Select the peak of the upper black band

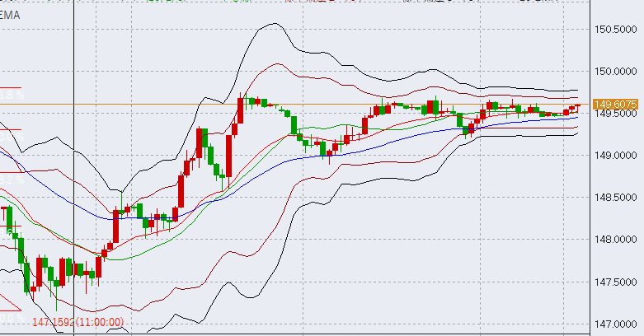point(271,25)
